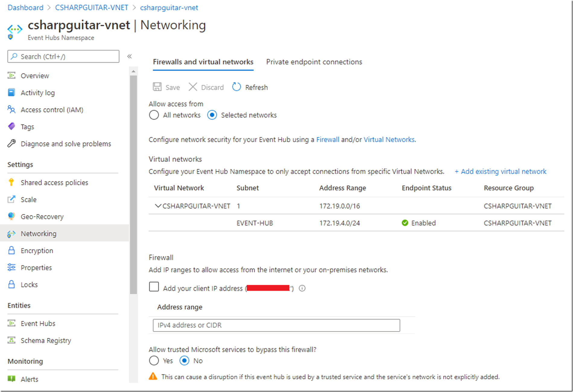
Task: Click the sidebar vertical scrollbar thumb
Action: (133, 185)
